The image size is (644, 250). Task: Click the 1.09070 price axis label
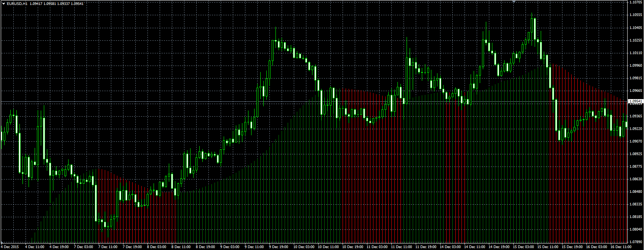(x=635, y=141)
